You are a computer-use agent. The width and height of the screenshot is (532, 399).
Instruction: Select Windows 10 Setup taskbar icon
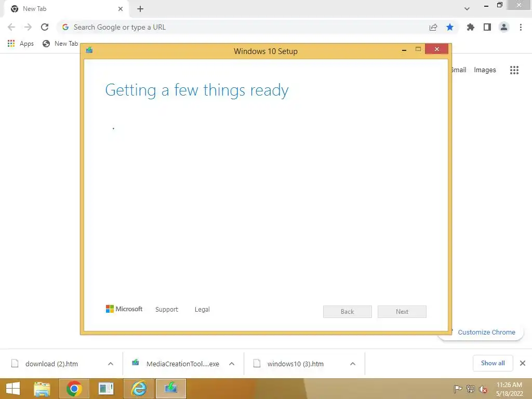click(x=170, y=389)
